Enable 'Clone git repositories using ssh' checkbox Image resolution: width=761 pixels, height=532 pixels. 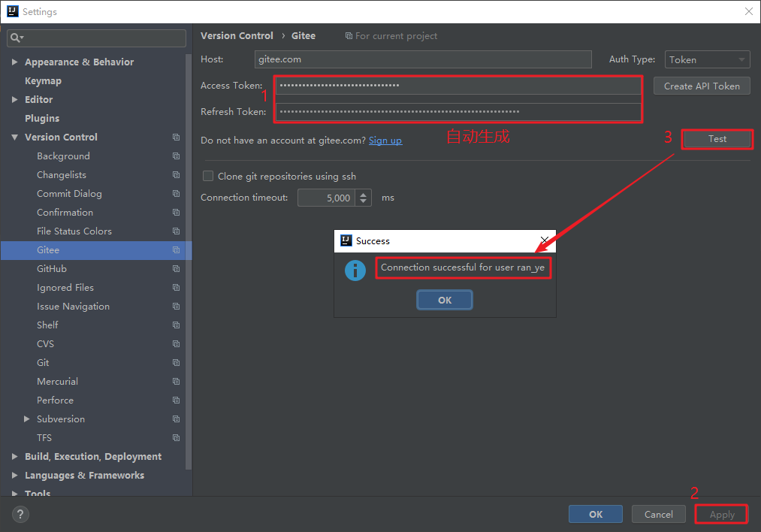208,176
